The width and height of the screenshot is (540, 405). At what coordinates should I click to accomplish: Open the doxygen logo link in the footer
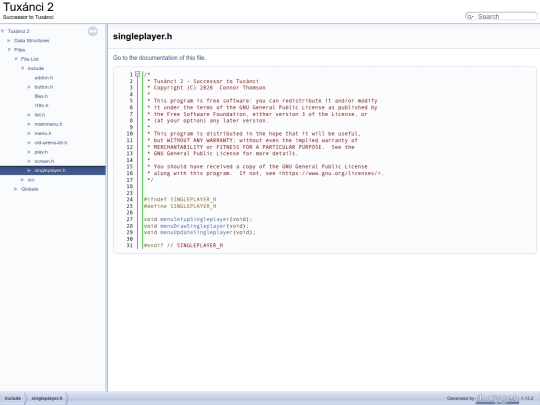coord(497,398)
